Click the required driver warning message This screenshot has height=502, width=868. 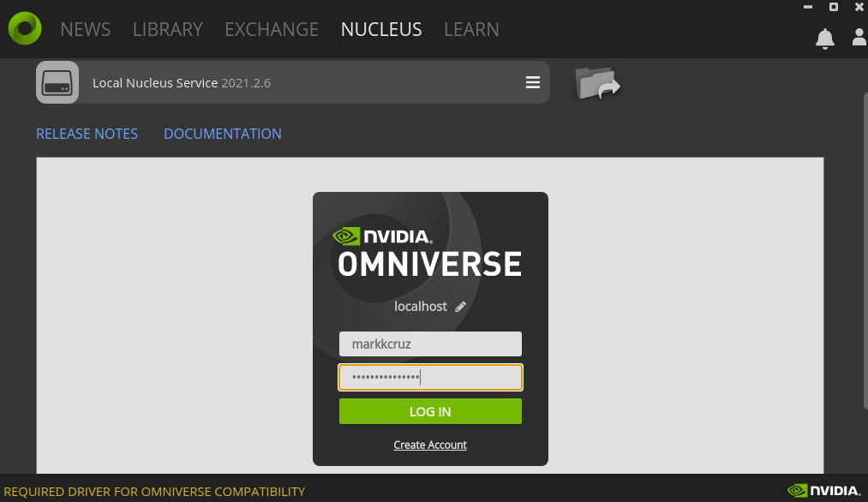click(154, 492)
